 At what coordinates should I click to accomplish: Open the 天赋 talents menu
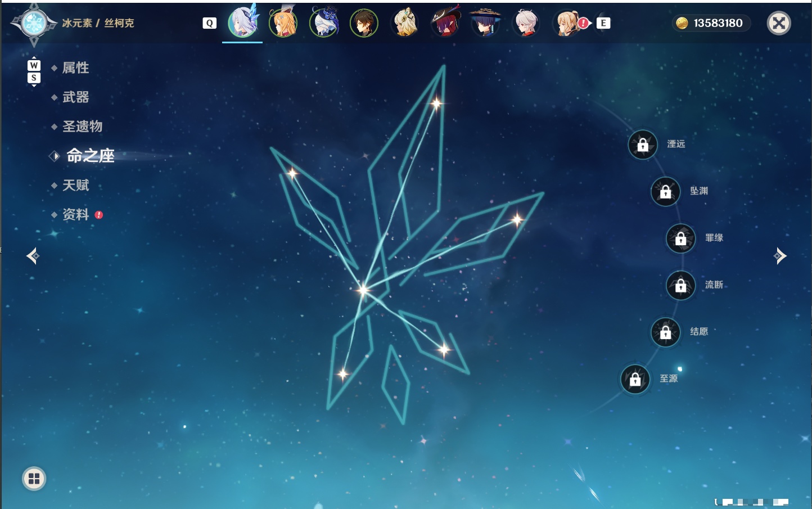click(75, 185)
